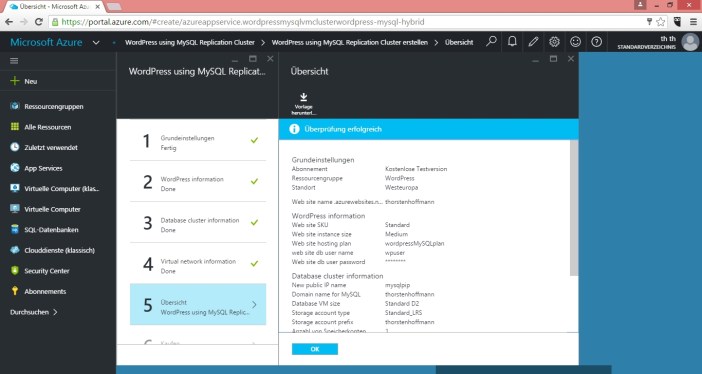702x374 pixels.
Task: Click the Übersicht blade vertical scrollbar
Action: coord(574,208)
